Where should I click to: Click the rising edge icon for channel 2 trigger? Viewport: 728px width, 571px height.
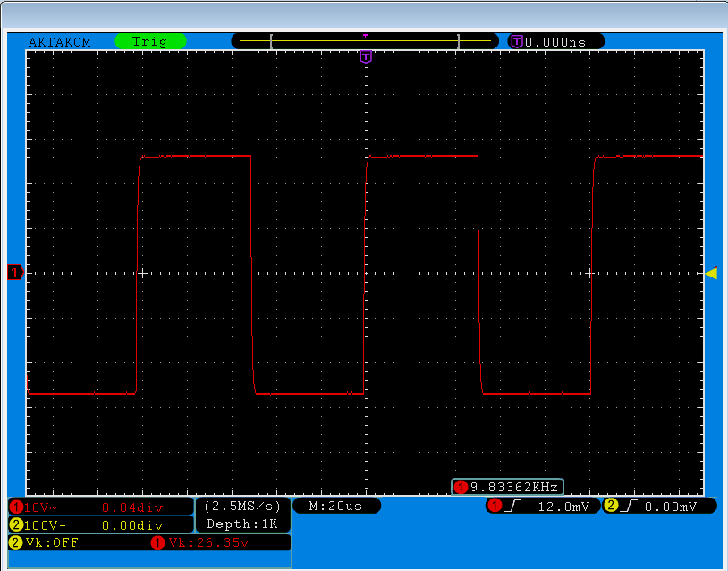click(x=628, y=506)
